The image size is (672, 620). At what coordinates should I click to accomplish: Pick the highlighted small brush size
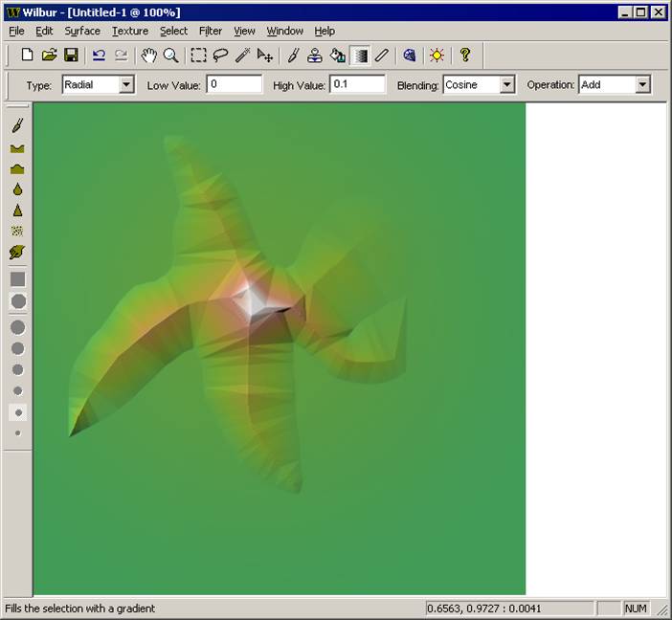pos(18,412)
